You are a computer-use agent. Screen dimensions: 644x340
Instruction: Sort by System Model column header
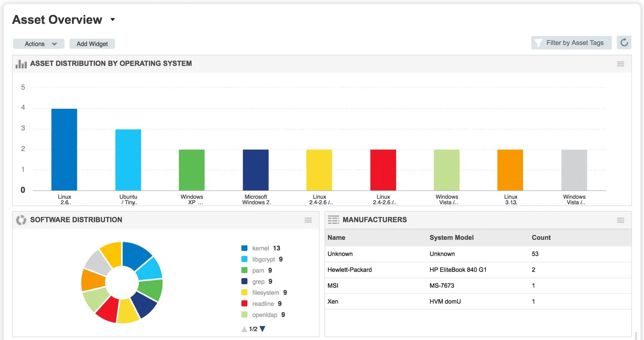(x=451, y=238)
